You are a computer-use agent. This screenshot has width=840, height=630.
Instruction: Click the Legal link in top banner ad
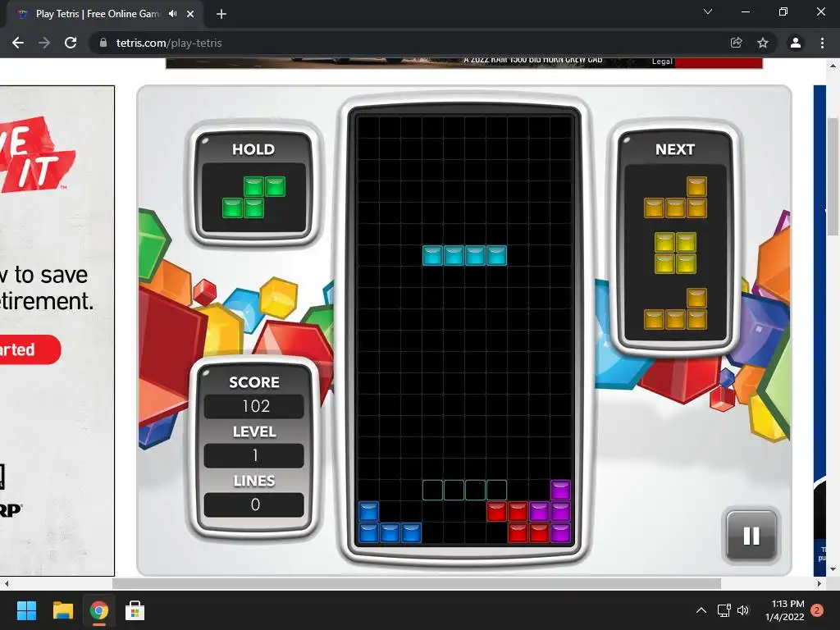pos(662,62)
